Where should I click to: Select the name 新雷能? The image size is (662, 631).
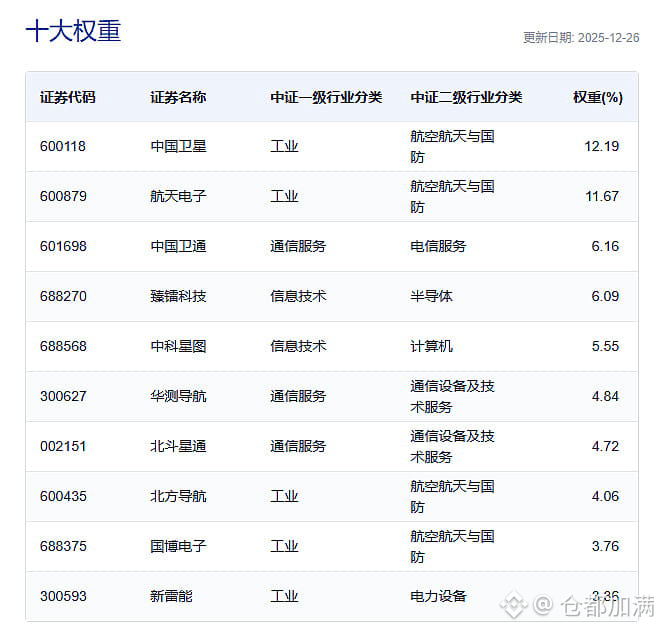pos(171,596)
